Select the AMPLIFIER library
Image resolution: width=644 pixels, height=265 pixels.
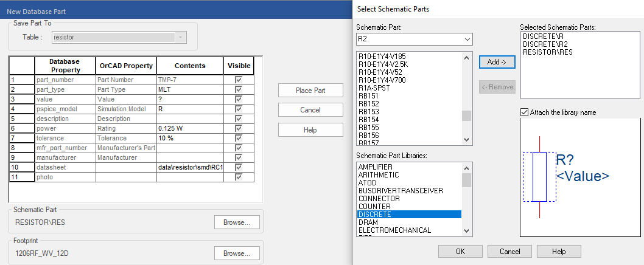[375, 167]
